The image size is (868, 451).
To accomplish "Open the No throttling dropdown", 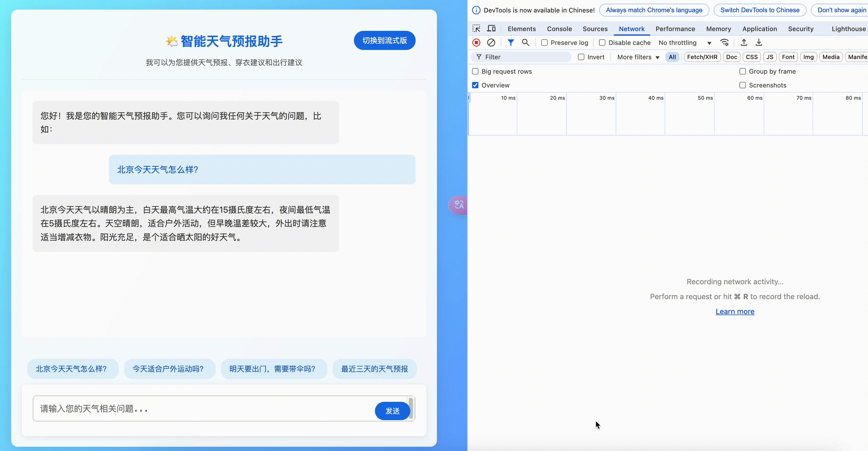I will [x=685, y=43].
